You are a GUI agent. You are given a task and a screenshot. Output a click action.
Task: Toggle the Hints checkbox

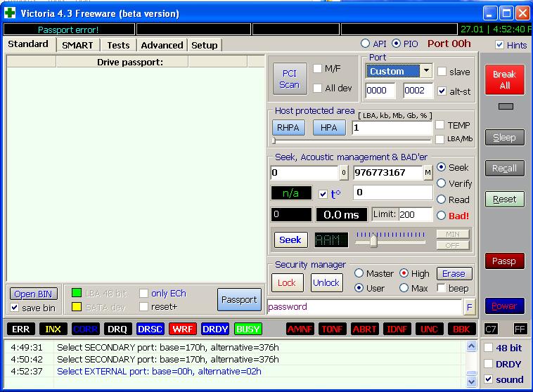[499, 45]
